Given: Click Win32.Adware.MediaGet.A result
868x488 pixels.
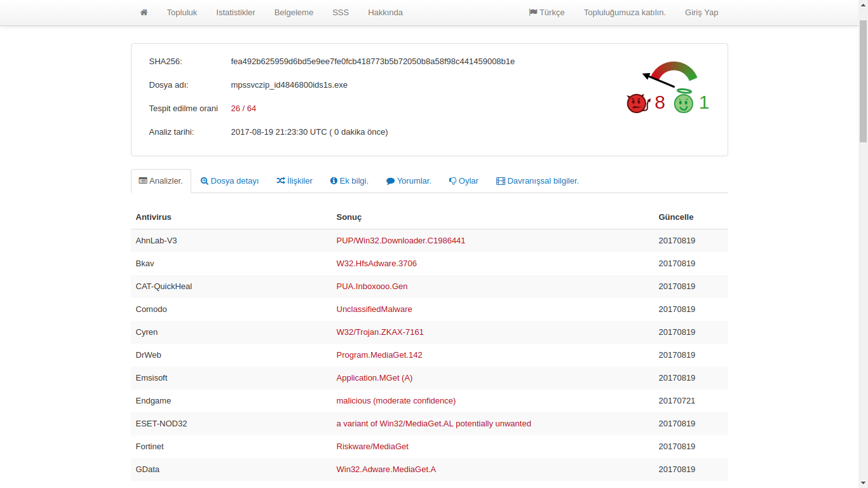Looking at the screenshot, I should [x=386, y=470].
